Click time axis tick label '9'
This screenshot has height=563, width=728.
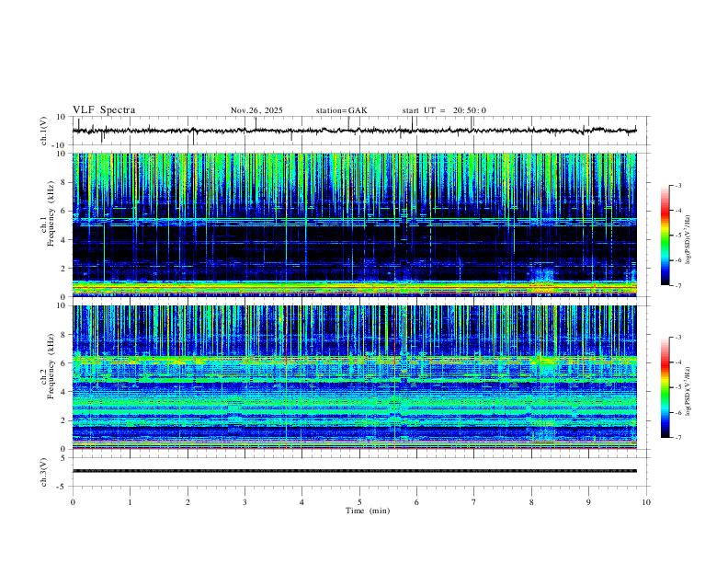coord(588,502)
